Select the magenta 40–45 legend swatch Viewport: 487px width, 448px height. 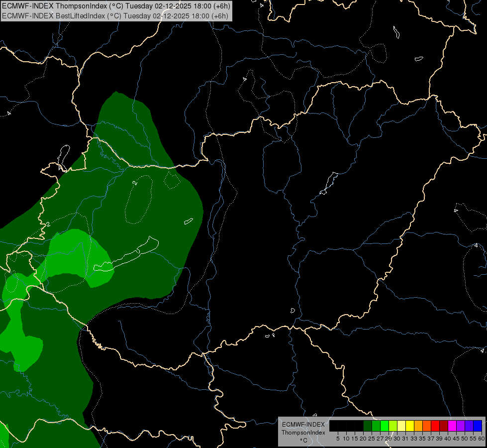pos(452,426)
